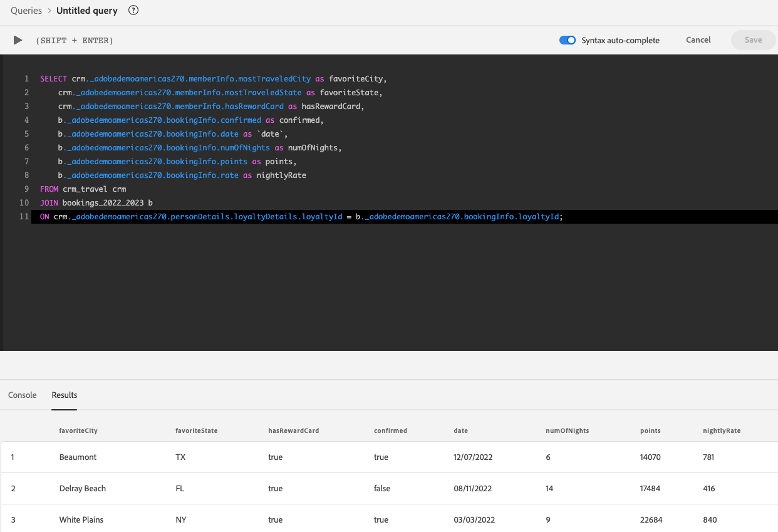778x532 pixels.
Task: Click the points value 17484
Action: (x=650, y=489)
